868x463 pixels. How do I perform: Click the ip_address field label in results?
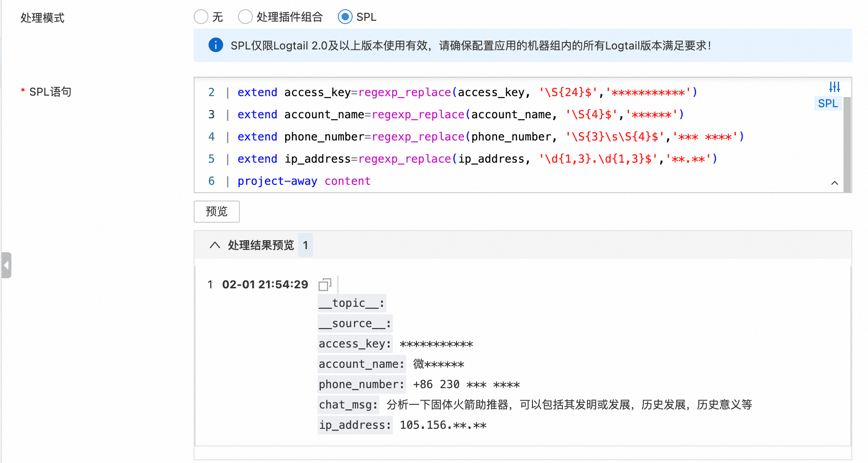[355, 425]
